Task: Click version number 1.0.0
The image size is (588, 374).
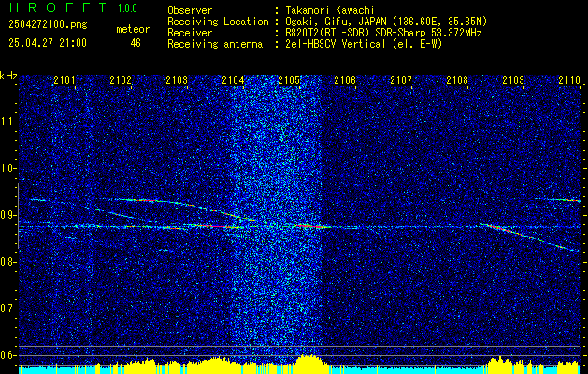Action: 127,8
